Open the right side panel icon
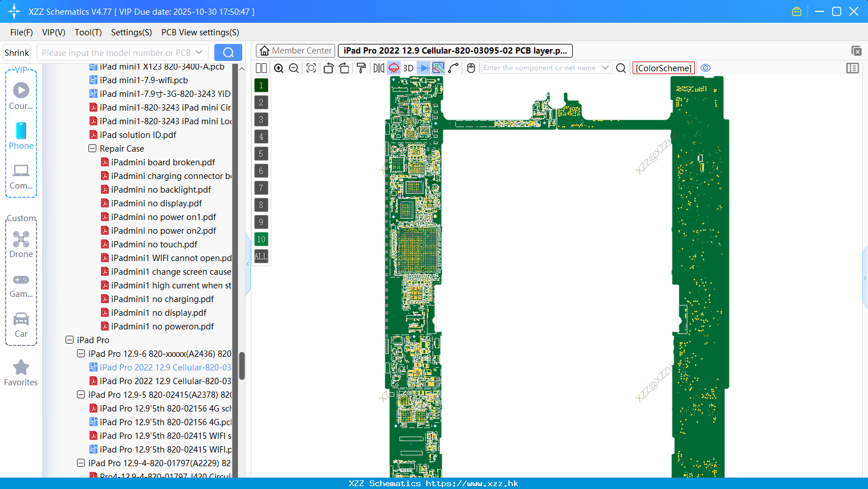 click(x=853, y=68)
